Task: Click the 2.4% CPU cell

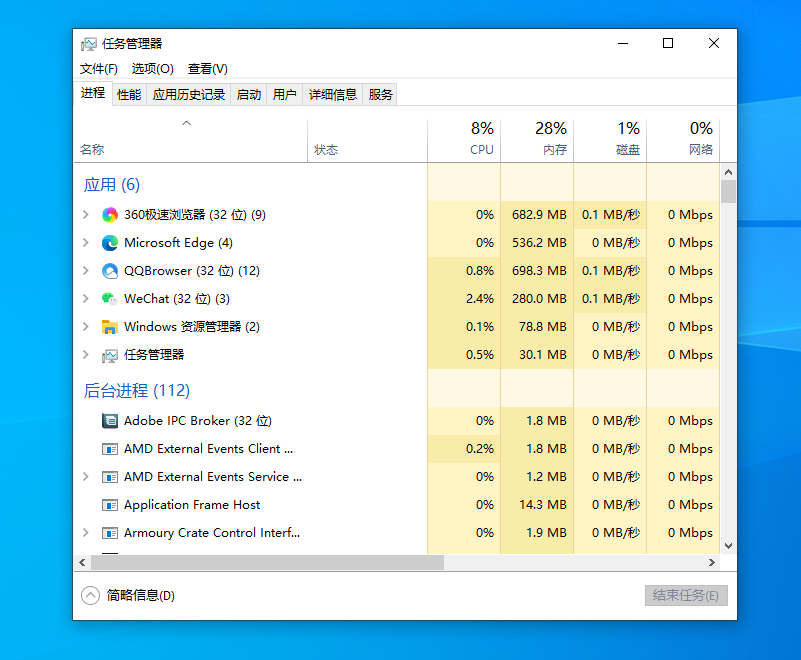Action: coord(464,299)
